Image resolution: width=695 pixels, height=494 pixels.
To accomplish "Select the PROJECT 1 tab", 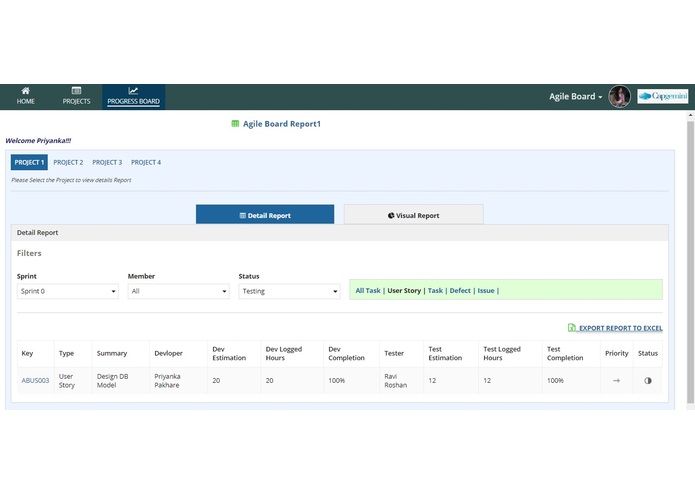I will pyautogui.click(x=29, y=163).
